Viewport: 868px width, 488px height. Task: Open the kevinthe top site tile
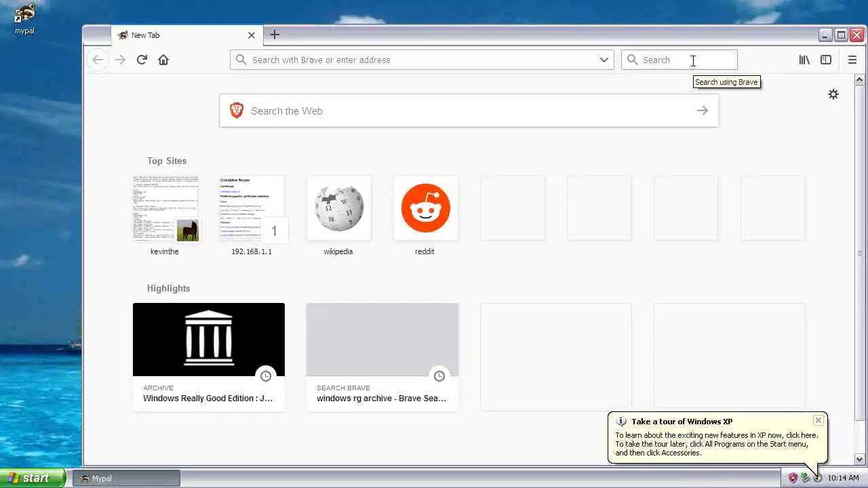pos(165,216)
